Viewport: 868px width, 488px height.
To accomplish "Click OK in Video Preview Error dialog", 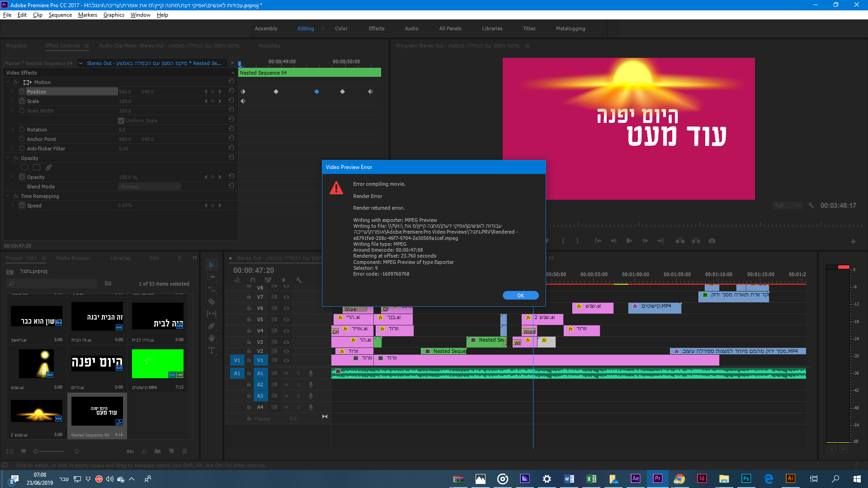I will (x=520, y=296).
